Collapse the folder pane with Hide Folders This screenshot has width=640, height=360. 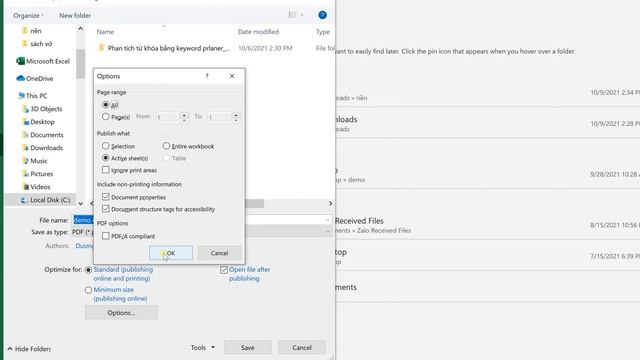click(x=29, y=349)
